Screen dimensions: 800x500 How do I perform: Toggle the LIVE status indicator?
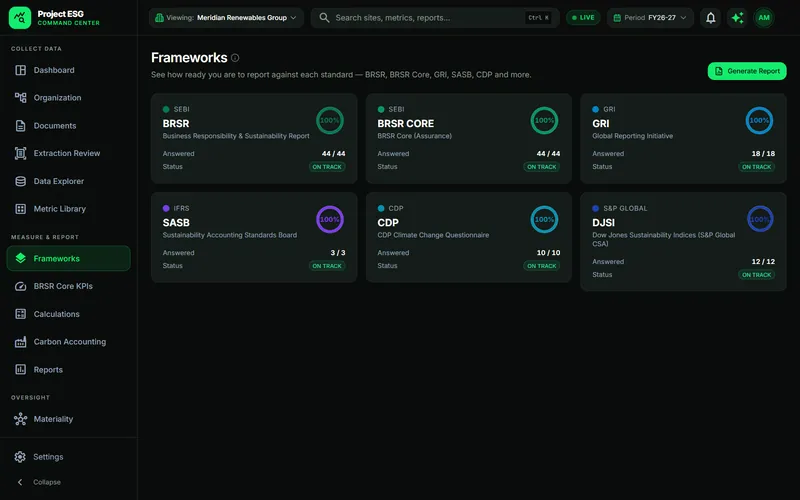click(x=583, y=18)
